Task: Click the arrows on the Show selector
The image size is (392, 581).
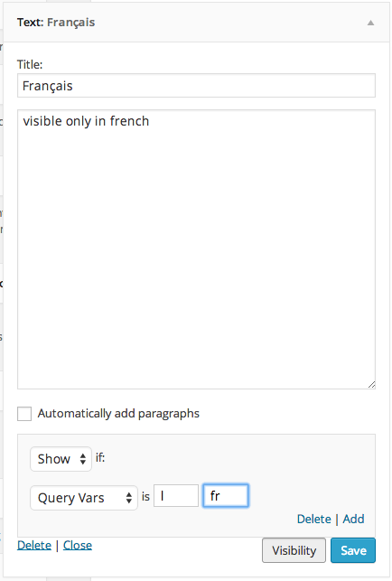Action: (83, 459)
